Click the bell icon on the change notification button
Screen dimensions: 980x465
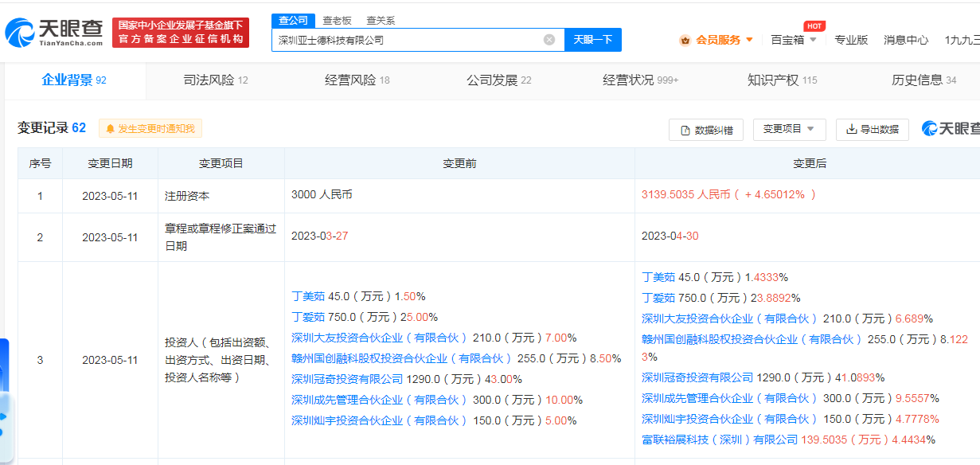110,128
